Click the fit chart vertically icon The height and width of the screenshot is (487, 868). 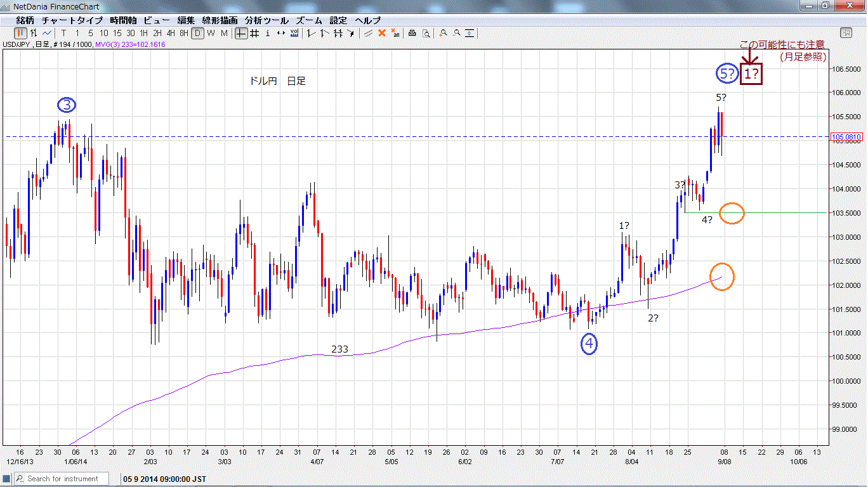[470, 33]
